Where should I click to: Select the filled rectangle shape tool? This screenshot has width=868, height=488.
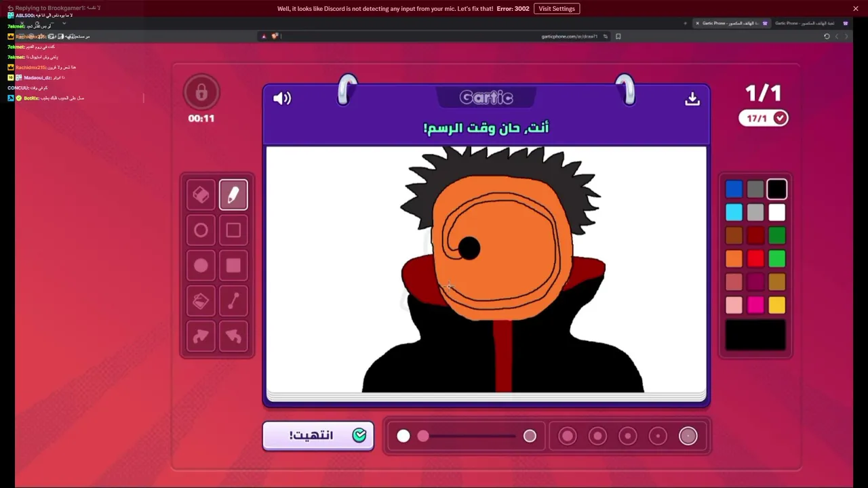pyautogui.click(x=233, y=266)
